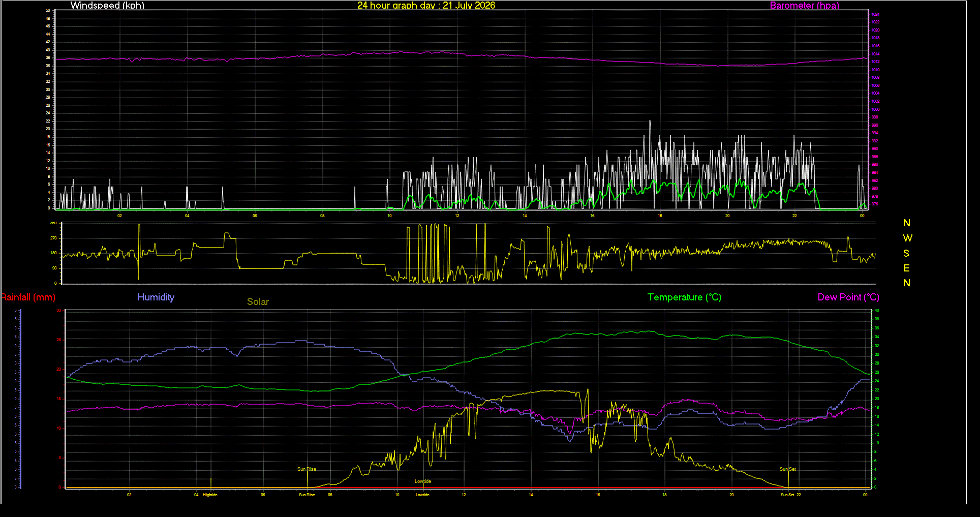Click '90' on wind direction axis

tap(54, 268)
